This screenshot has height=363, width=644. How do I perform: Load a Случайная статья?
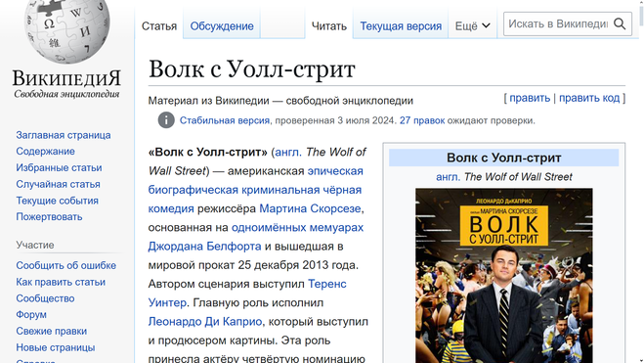(58, 184)
